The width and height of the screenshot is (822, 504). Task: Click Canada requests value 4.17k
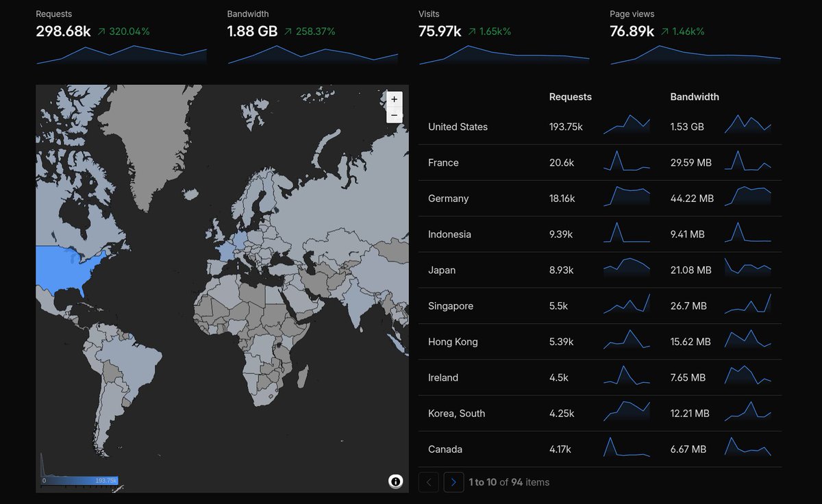(560, 449)
